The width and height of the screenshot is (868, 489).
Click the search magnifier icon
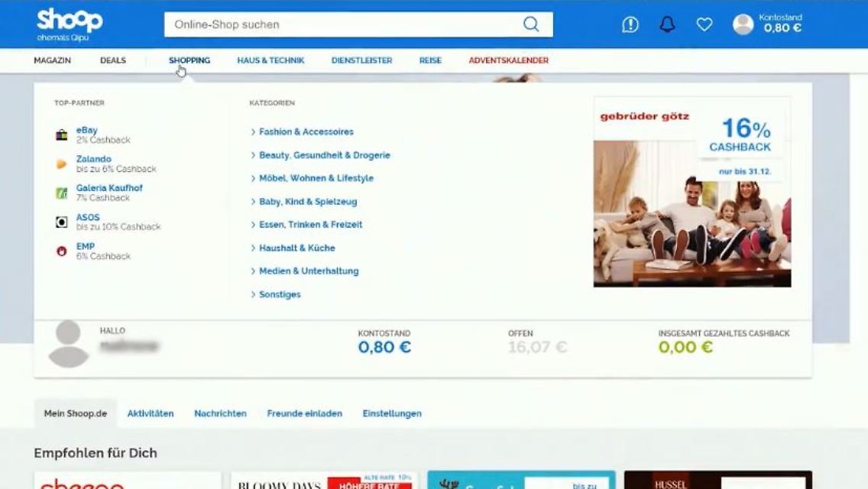click(531, 24)
